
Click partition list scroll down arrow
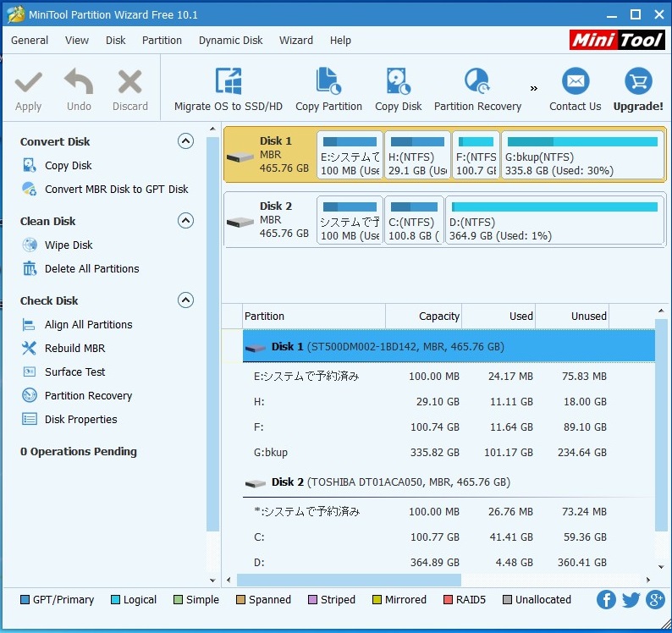661,567
